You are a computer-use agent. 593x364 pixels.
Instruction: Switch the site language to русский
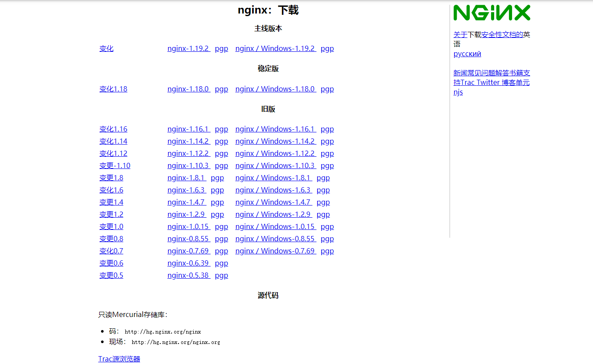pyautogui.click(x=467, y=54)
